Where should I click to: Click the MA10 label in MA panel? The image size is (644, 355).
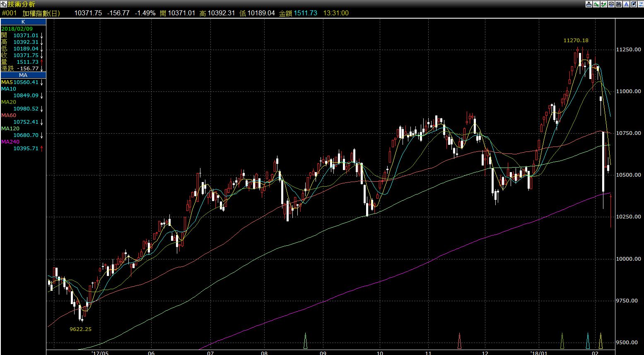point(9,89)
